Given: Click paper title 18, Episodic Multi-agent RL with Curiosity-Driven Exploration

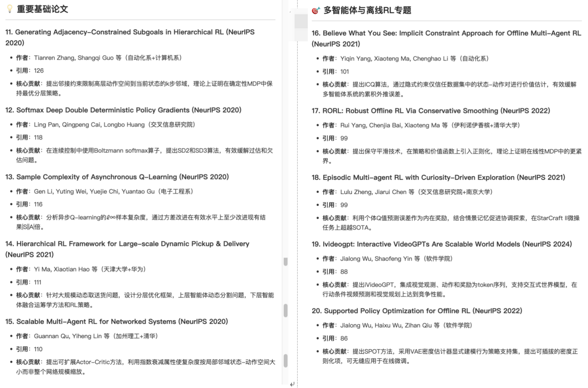Looking at the screenshot, I should (x=439, y=177).
